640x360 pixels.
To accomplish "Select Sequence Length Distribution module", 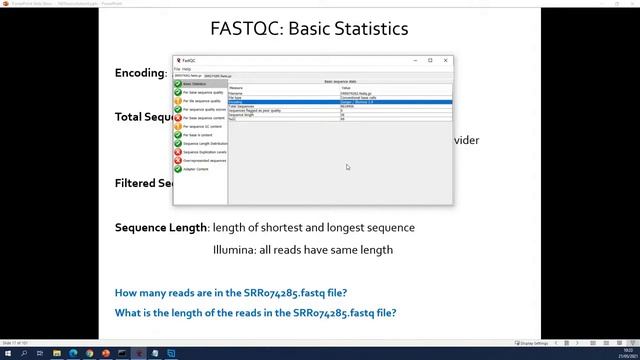I will [x=200, y=144].
